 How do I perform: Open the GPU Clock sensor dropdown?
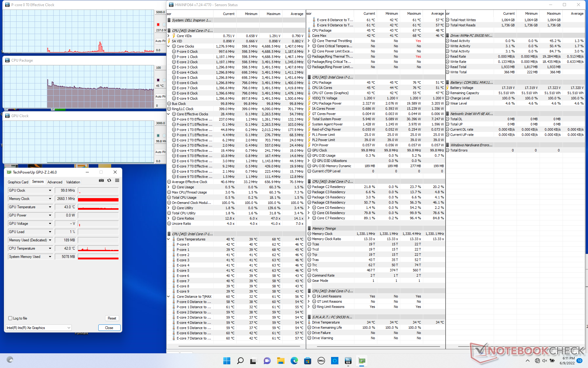(x=50, y=190)
